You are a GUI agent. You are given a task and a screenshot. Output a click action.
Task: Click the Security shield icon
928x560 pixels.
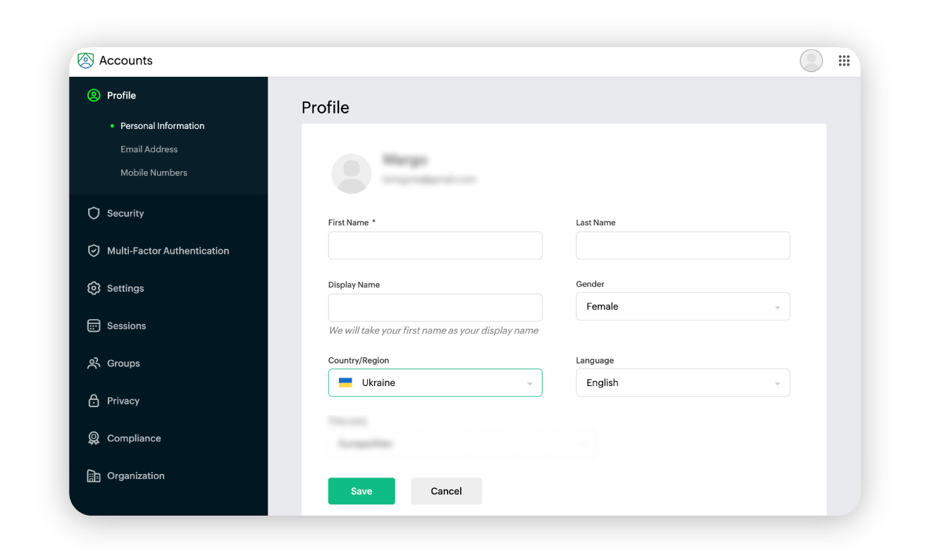[x=94, y=213]
